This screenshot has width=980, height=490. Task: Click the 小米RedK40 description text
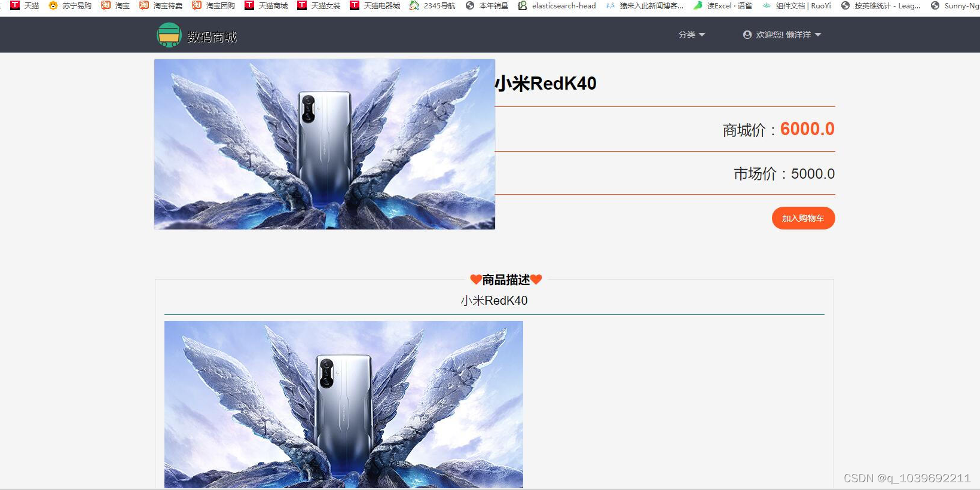[x=494, y=301]
